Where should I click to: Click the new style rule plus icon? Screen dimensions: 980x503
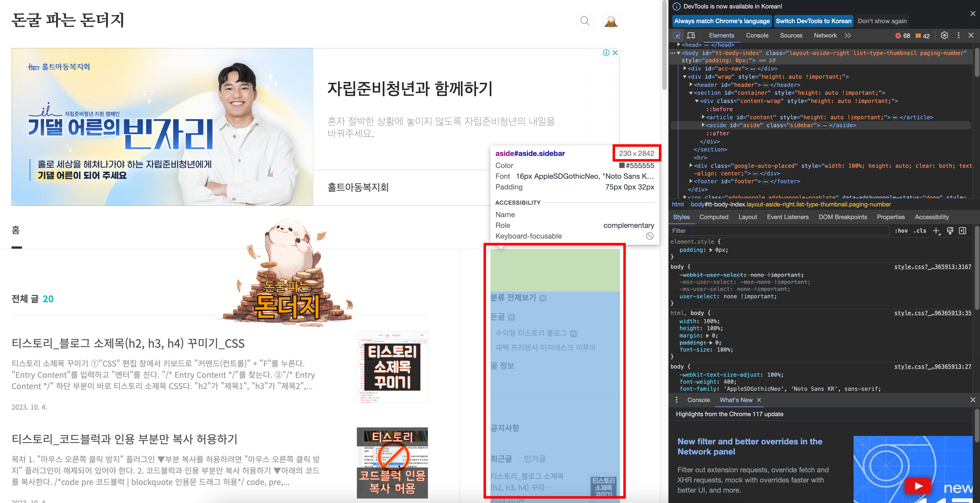(x=937, y=231)
